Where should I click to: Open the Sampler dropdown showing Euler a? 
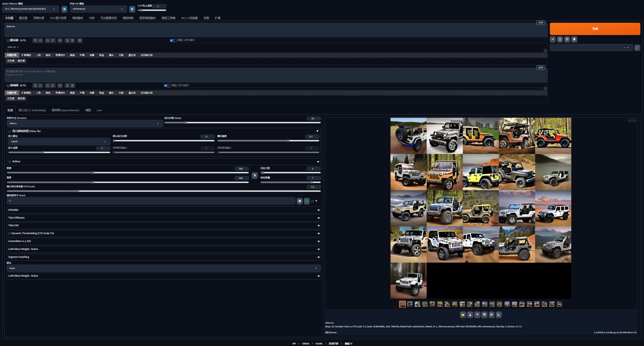84,123
